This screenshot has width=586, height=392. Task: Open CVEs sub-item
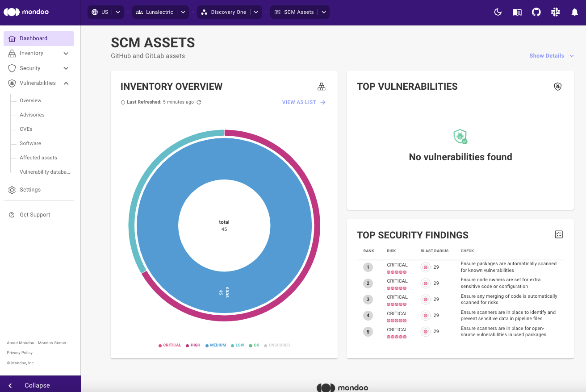(26, 129)
